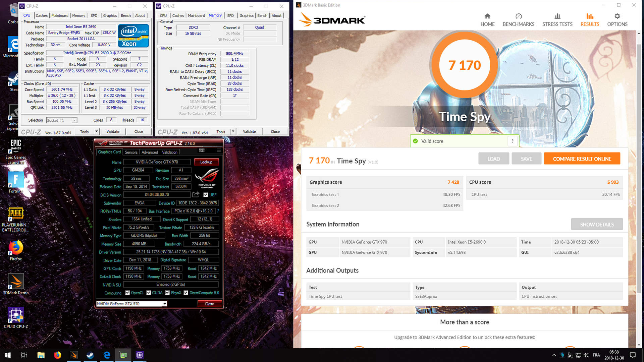Toggle the CUDA checkbox
The height and width of the screenshot is (362, 644).
click(149, 293)
